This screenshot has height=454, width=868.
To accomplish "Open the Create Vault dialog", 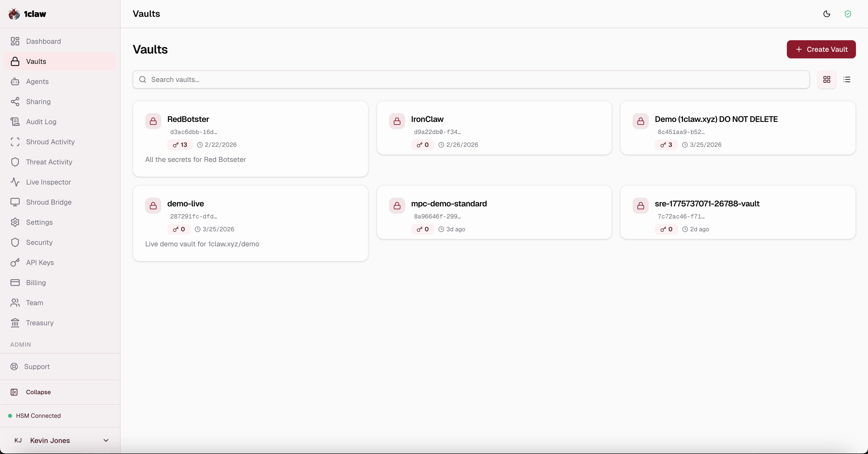I will [x=821, y=49].
